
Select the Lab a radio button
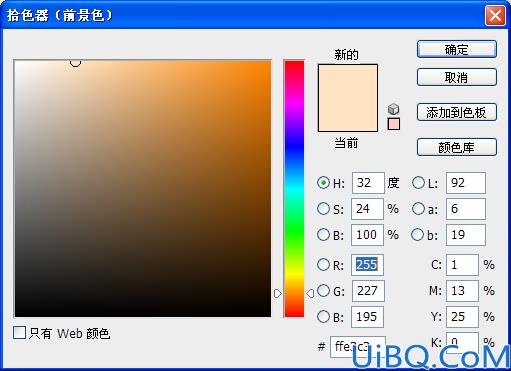tap(418, 209)
